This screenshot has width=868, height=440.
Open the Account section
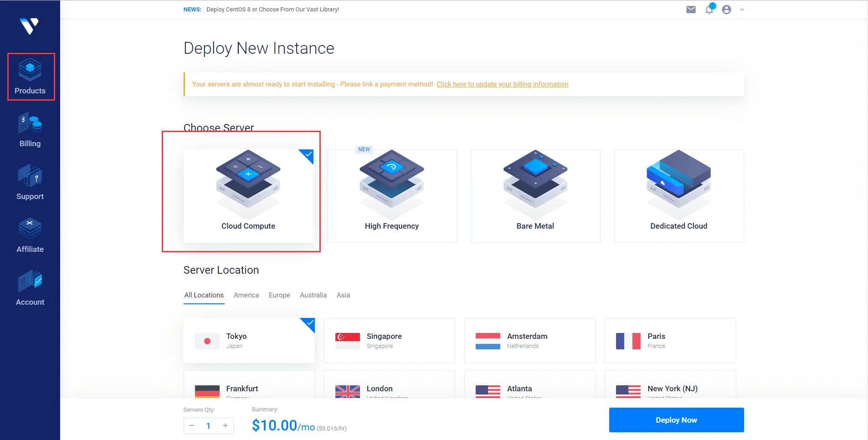(x=30, y=288)
